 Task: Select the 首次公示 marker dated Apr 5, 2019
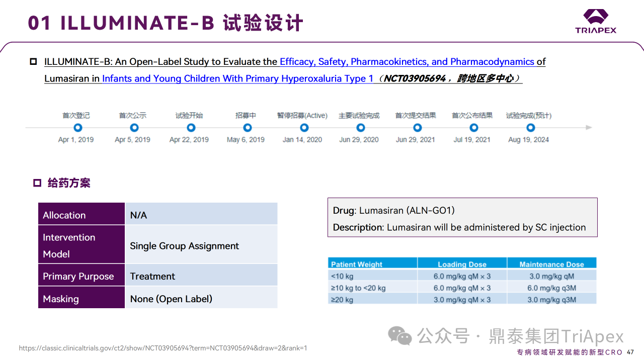[134, 128]
